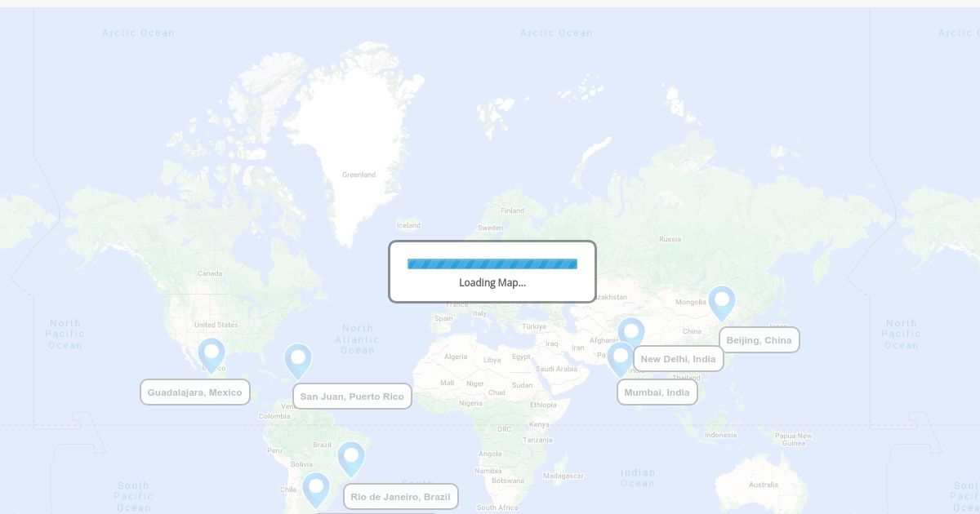The image size is (980, 514).
Task: Click the DRC map label
Action: coord(505,429)
